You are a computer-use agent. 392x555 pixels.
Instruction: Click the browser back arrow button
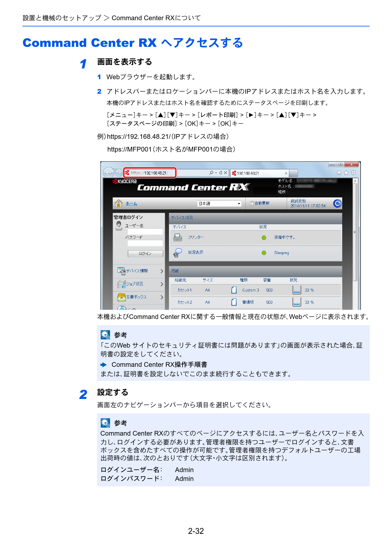coord(109,173)
